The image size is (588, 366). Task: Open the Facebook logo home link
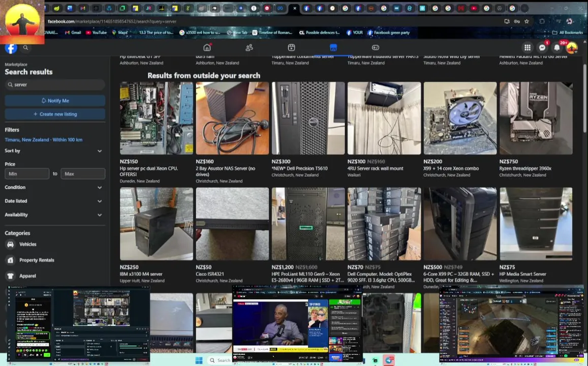click(x=11, y=48)
